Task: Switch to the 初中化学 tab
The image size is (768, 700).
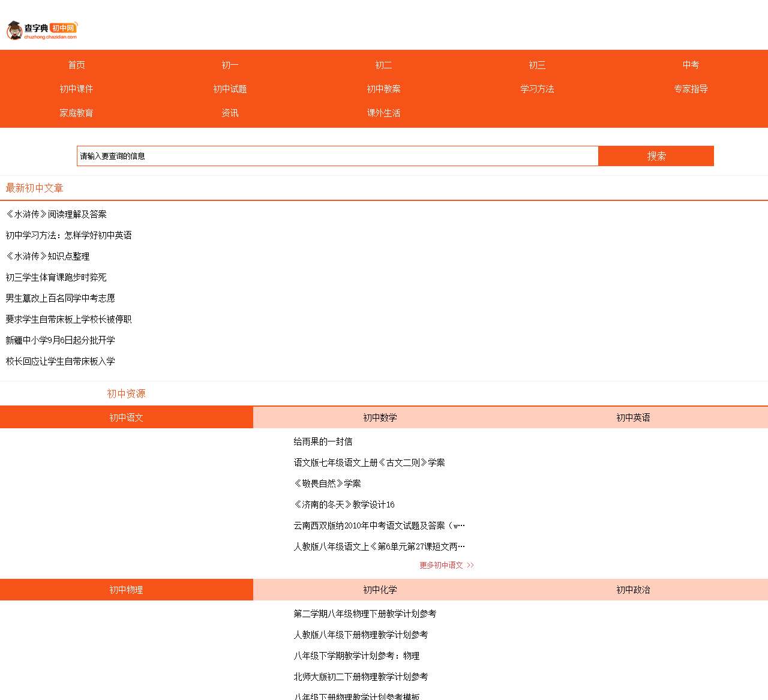Action: coord(380,590)
